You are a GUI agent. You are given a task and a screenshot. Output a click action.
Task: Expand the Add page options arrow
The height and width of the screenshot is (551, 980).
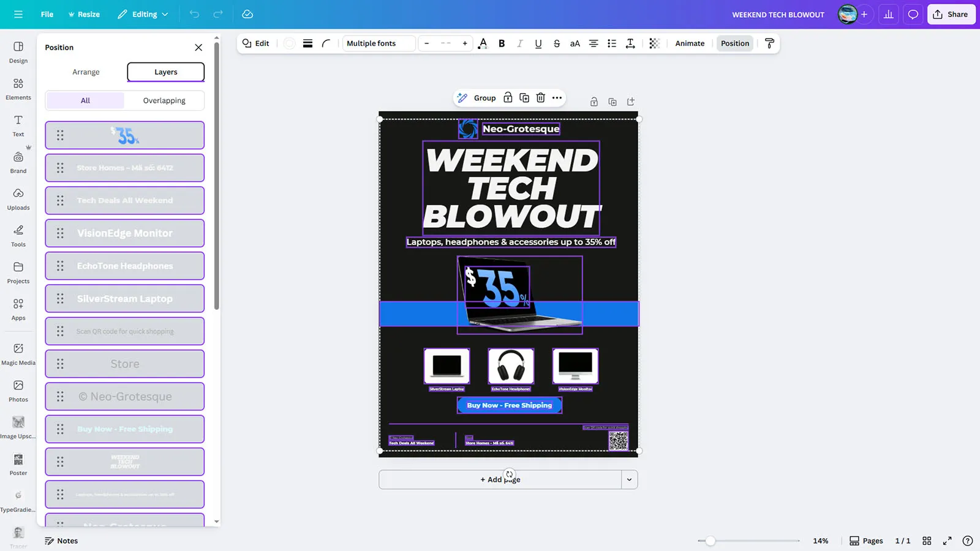[629, 479]
